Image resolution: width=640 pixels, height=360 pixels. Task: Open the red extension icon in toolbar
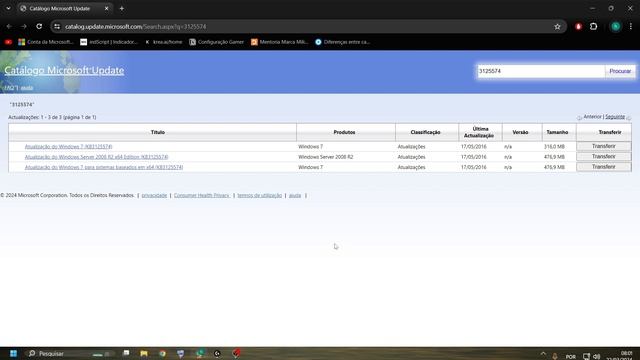pos(578,27)
